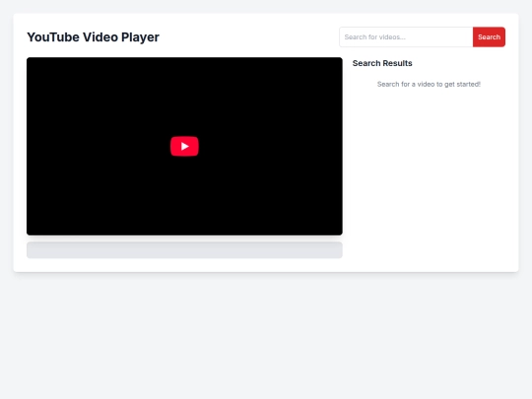Click the red Search button
Image resolution: width=532 pixels, height=399 pixels.
click(x=489, y=37)
